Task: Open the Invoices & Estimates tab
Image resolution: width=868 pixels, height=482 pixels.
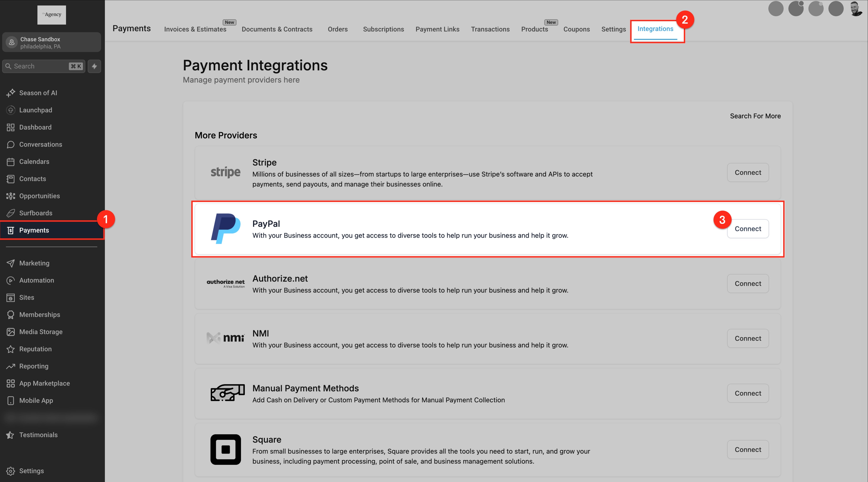Action: tap(195, 29)
